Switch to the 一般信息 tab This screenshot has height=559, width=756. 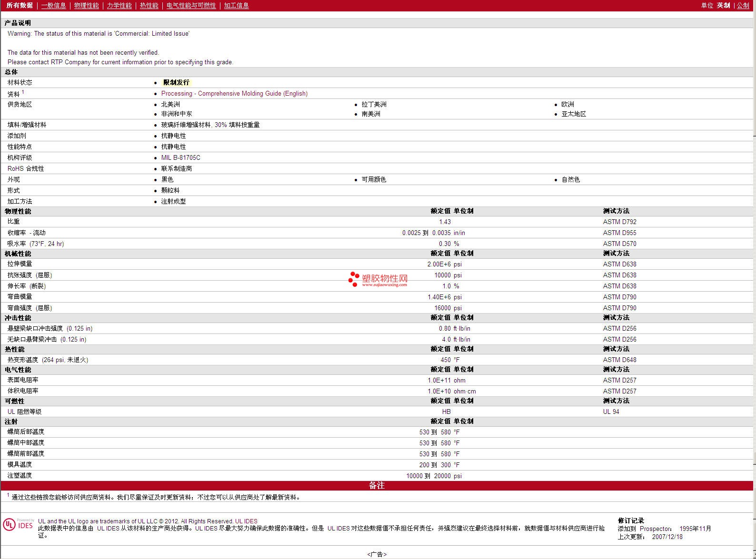[53, 6]
